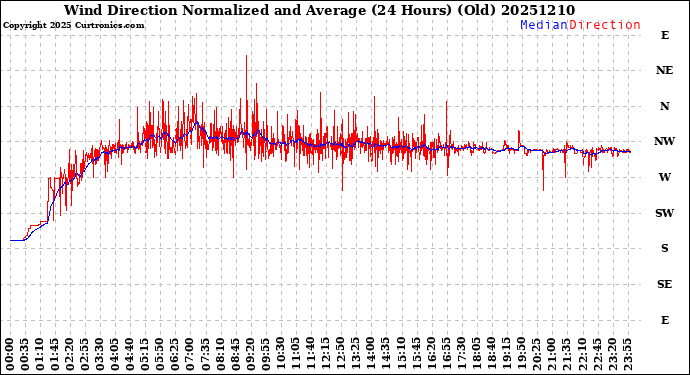690x375 pixels.
Task: Click the 'NE' axis label
Action: tap(664, 70)
